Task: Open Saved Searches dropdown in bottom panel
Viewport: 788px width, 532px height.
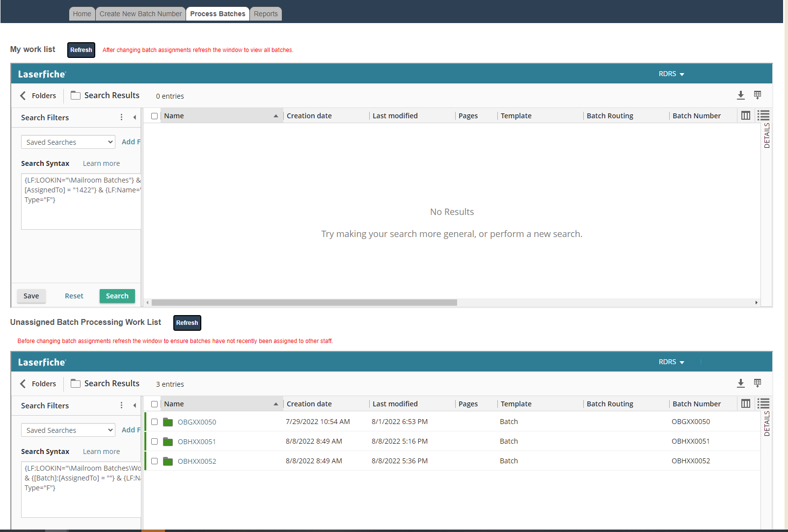Action: [x=68, y=430]
